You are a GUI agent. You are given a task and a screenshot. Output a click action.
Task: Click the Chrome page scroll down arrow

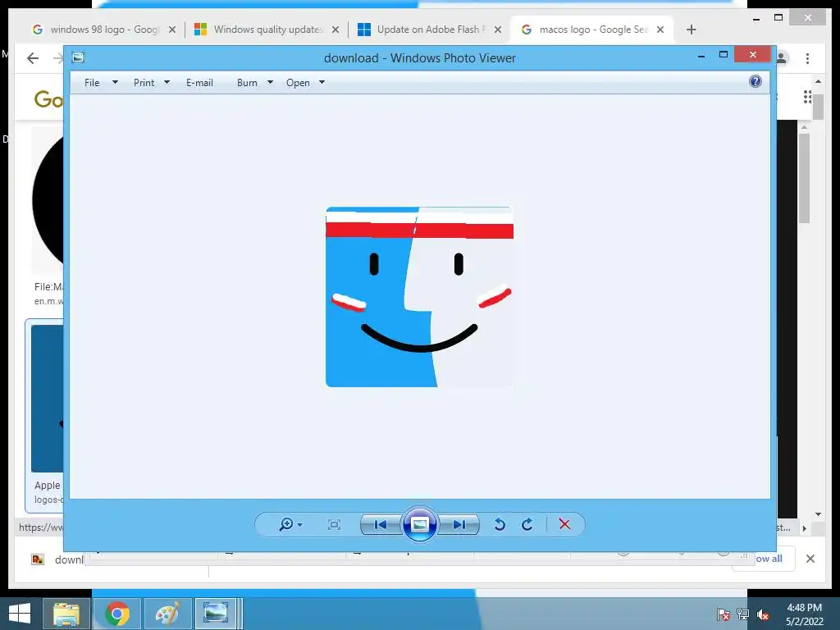pos(818,514)
